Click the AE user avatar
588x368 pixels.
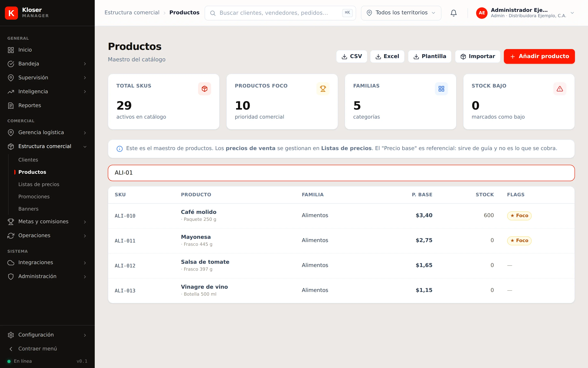(482, 13)
